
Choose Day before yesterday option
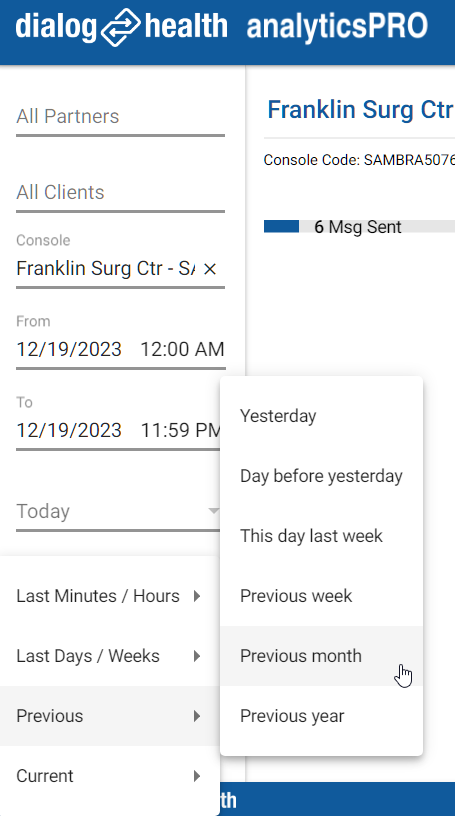pyautogui.click(x=321, y=476)
